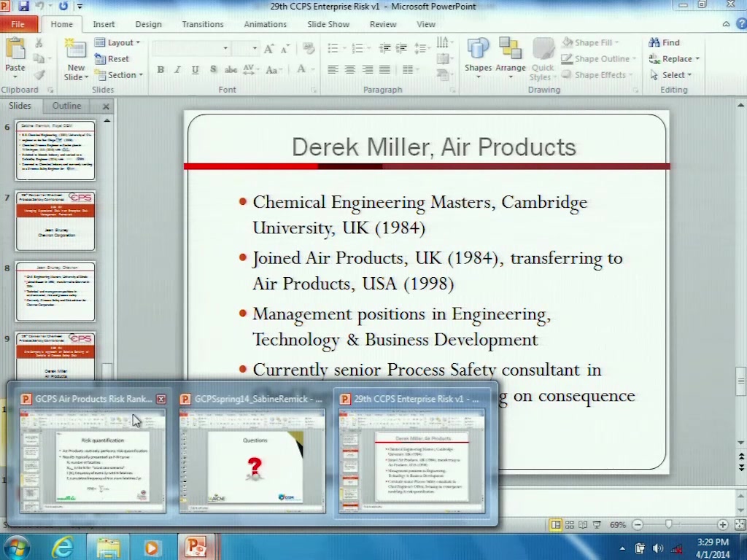
Task: Start Slide Show from status bar icon
Action: pos(597,525)
